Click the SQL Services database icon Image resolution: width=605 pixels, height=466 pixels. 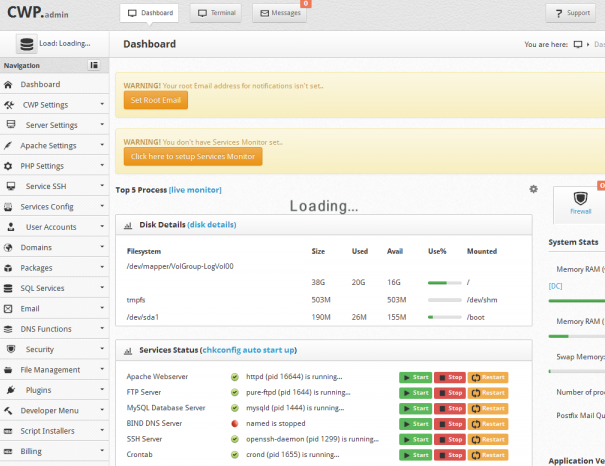[x=8, y=288]
